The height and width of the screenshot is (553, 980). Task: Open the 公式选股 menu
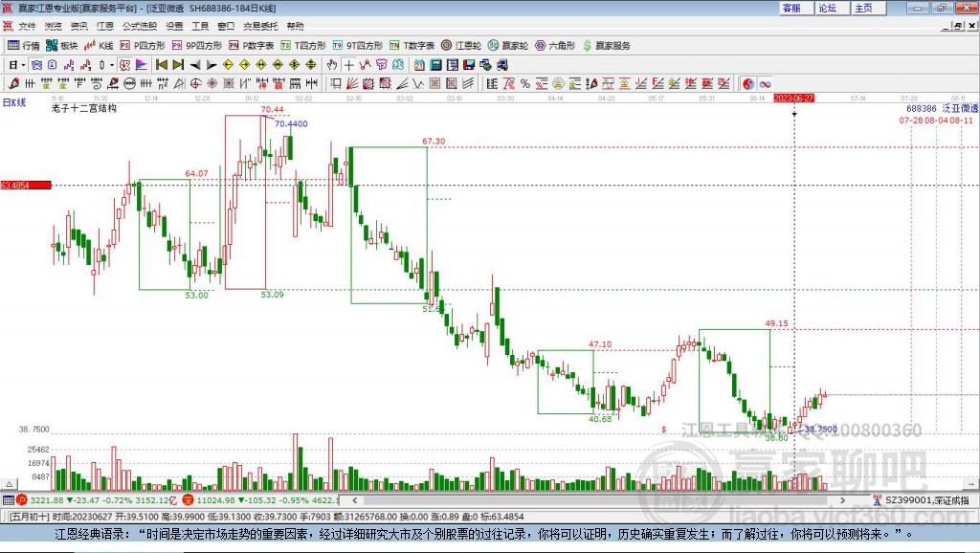pyautogui.click(x=140, y=26)
